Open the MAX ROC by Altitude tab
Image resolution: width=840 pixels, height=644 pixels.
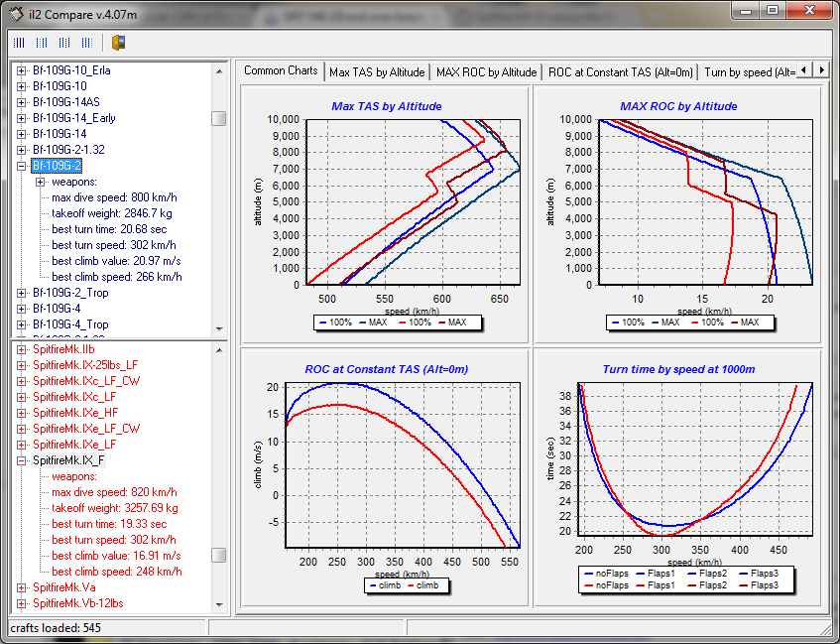486,72
